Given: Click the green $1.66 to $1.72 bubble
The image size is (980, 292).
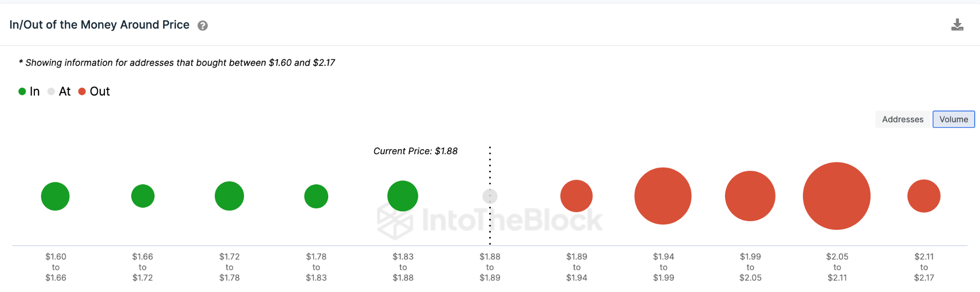Looking at the screenshot, I should click(143, 196).
